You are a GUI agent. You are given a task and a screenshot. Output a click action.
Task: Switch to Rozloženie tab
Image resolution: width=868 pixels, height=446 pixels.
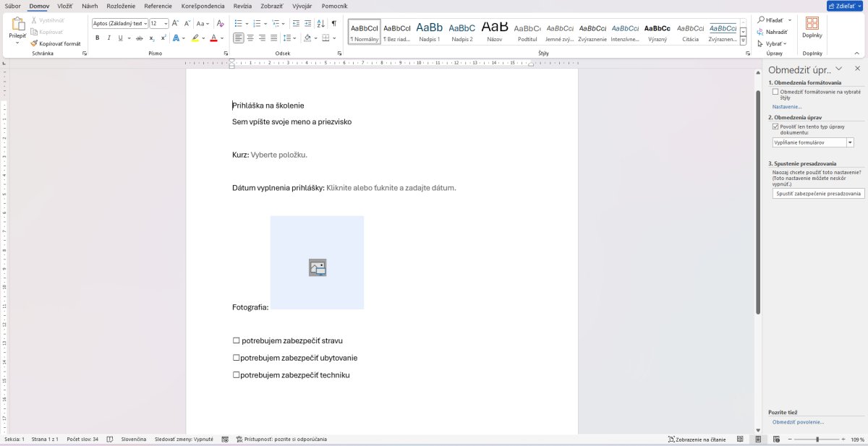click(x=121, y=6)
